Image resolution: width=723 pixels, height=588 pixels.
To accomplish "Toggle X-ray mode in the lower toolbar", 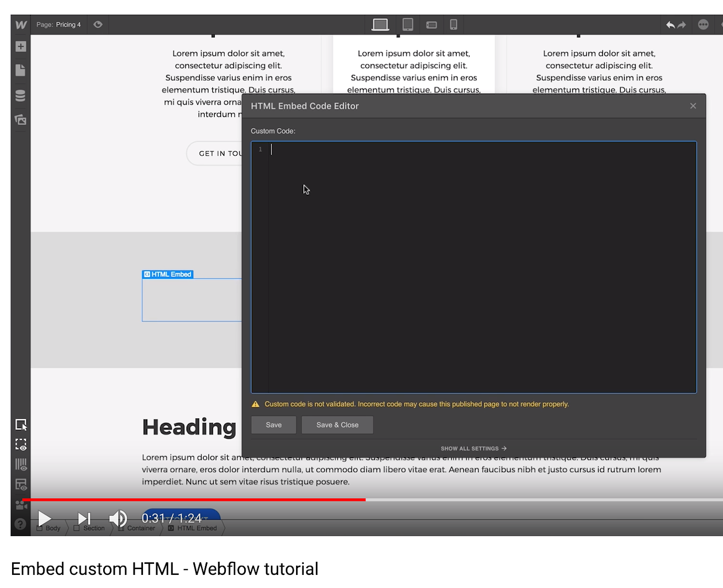I will (21, 444).
